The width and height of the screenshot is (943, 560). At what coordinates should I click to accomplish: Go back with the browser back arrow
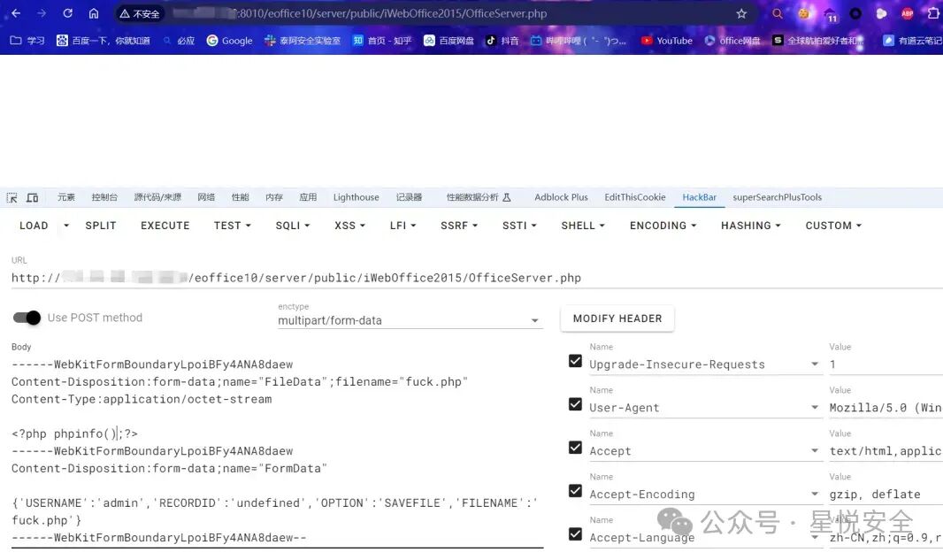pos(16,13)
